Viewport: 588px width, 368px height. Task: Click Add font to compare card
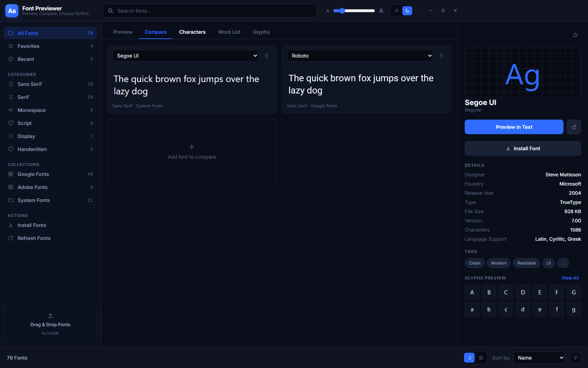coord(192,151)
